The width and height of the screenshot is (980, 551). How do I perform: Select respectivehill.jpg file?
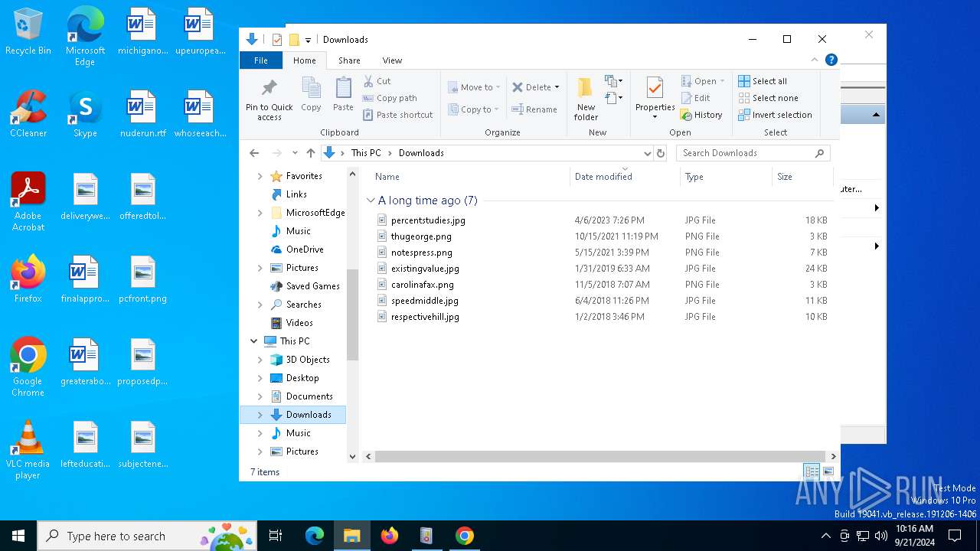[418, 317]
